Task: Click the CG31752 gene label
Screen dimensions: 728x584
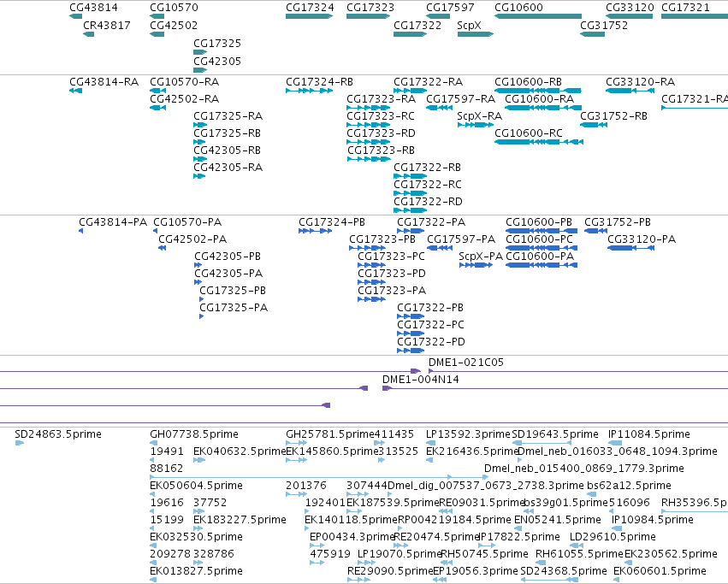Action: point(604,25)
